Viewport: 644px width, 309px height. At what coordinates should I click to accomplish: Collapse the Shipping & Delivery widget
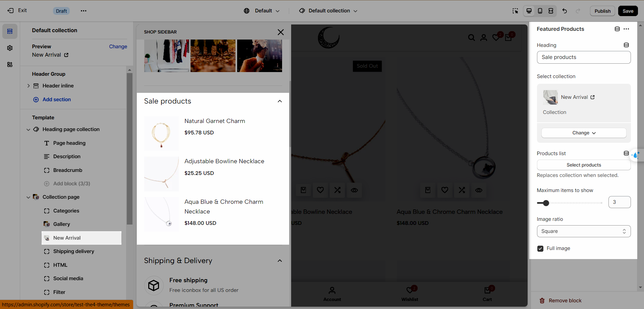point(280,261)
